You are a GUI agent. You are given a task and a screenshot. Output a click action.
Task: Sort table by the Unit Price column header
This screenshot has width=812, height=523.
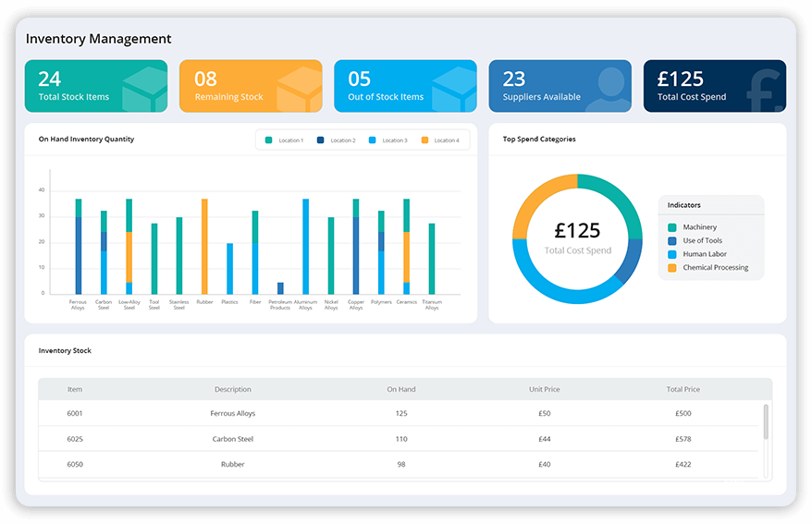point(544,389)
